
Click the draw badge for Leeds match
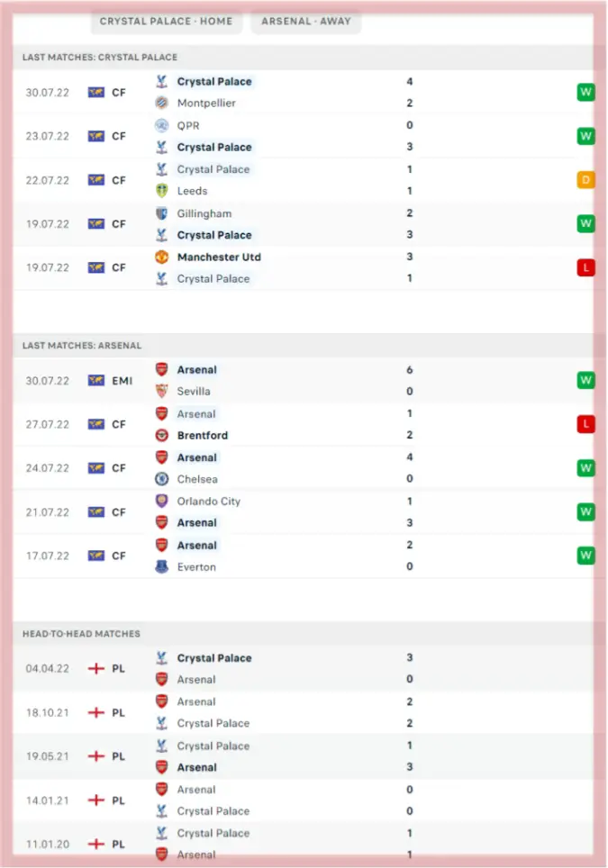coord(585,180)
